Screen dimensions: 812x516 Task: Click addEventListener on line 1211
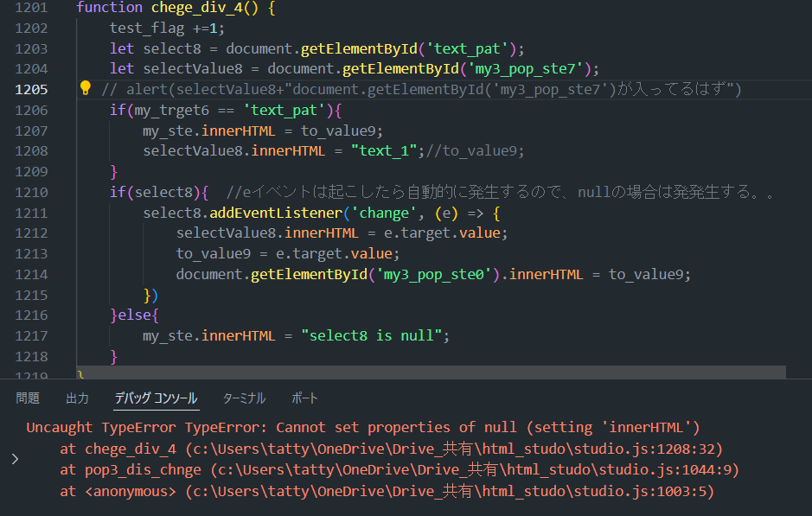coord(276,213)
